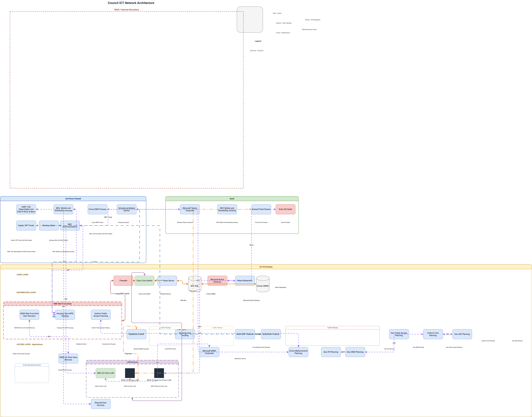Select the Bottomline Finance node box
This screenshot has height=417, width=532.
[x=271, y=334]
